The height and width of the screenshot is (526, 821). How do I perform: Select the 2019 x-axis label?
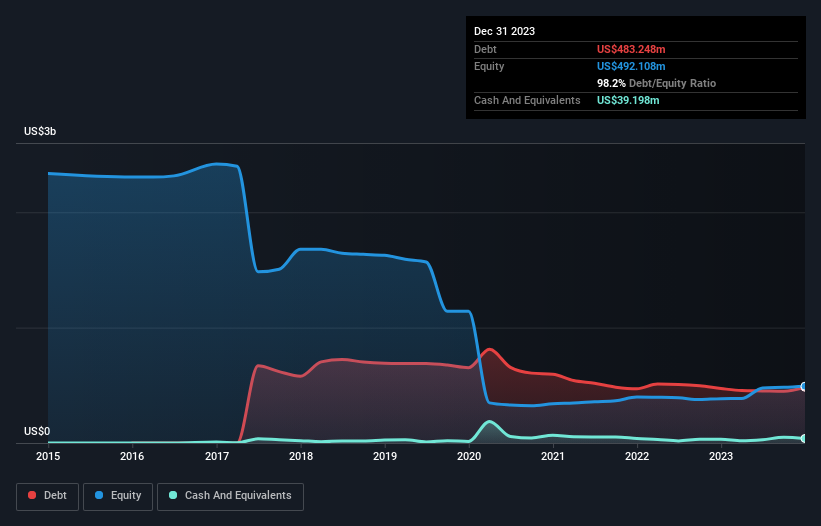[x=385, y=456]
